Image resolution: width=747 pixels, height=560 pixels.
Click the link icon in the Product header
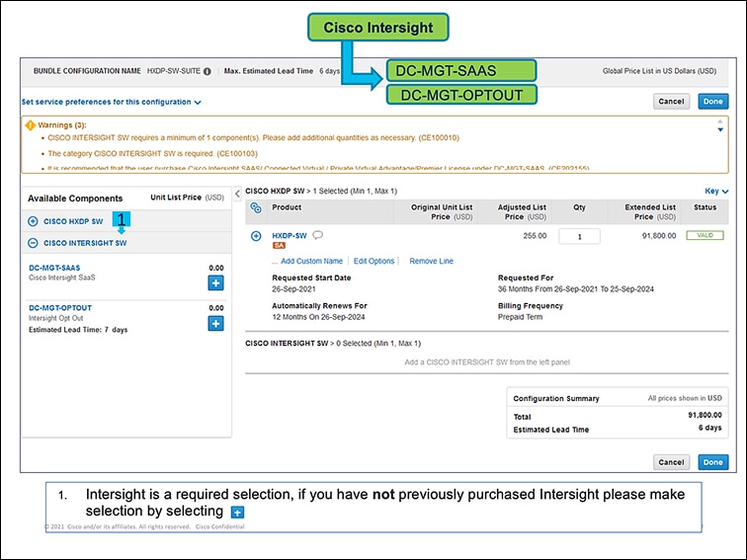click(256, 208)
